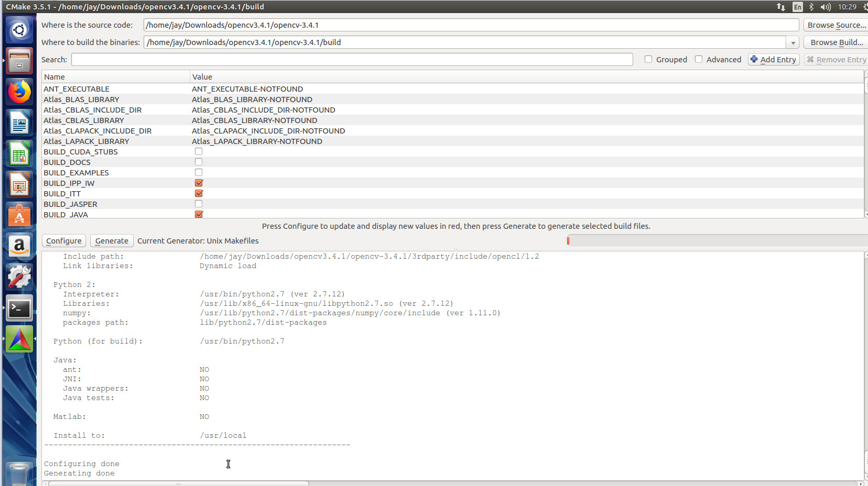Open the keyboard layout indicator menu
Screen dimensions: 868x486
797,7
